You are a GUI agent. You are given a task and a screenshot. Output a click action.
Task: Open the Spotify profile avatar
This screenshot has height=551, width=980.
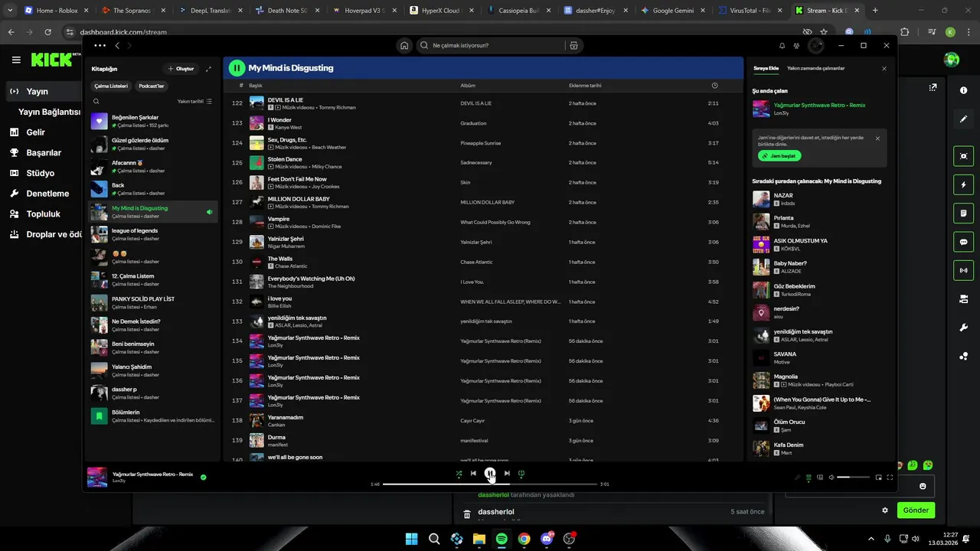coord(816,45)
